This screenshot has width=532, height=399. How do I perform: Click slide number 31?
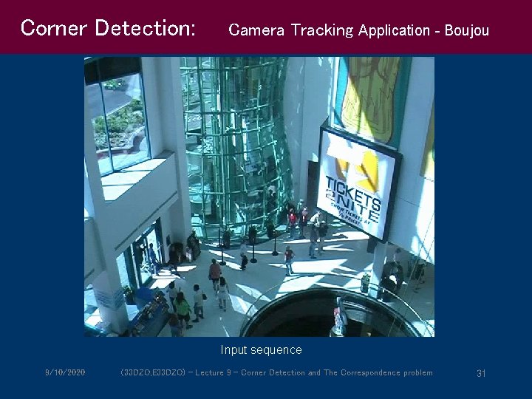point(481,373)
